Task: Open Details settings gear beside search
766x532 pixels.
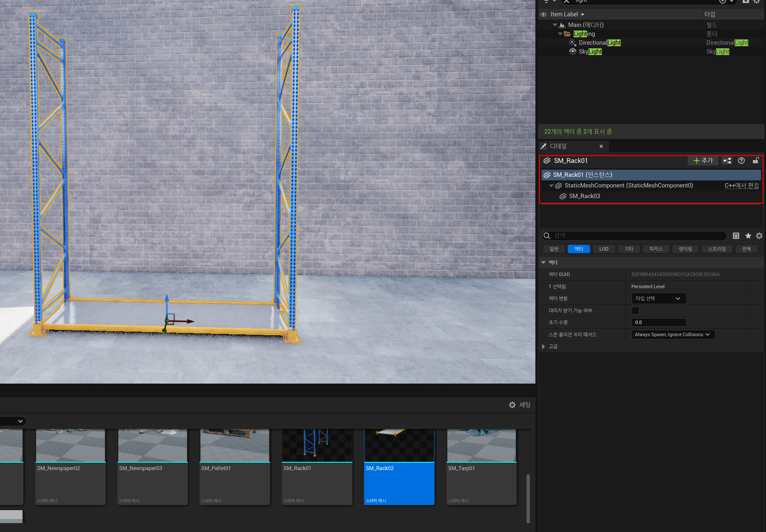Action: click(x=759, y=236)
